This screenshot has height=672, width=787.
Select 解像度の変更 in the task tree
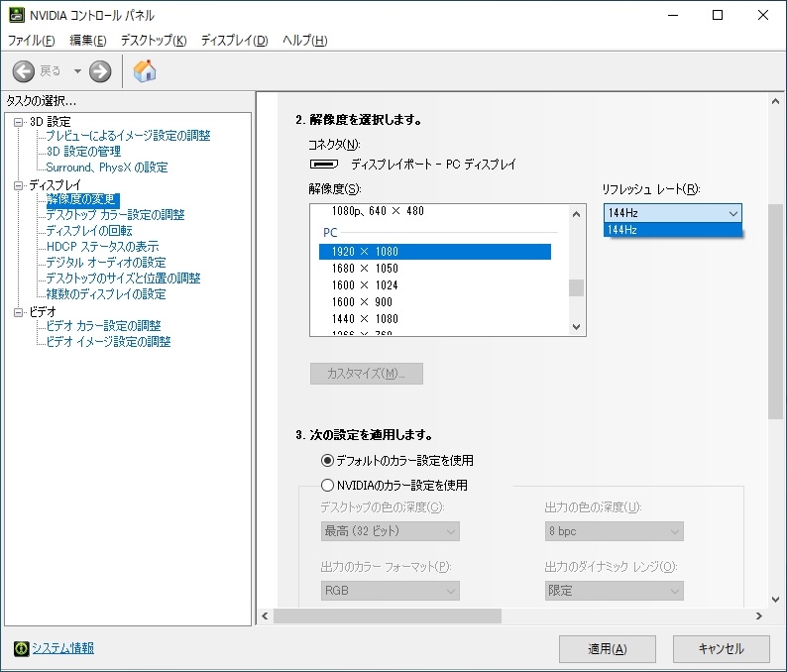[x=83, y=200]
